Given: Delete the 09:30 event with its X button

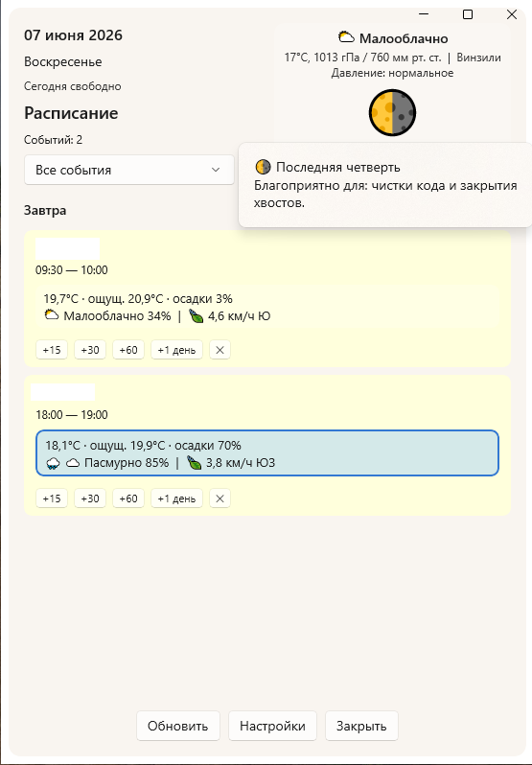Looking at the screenshot, I should pos(220,350).
